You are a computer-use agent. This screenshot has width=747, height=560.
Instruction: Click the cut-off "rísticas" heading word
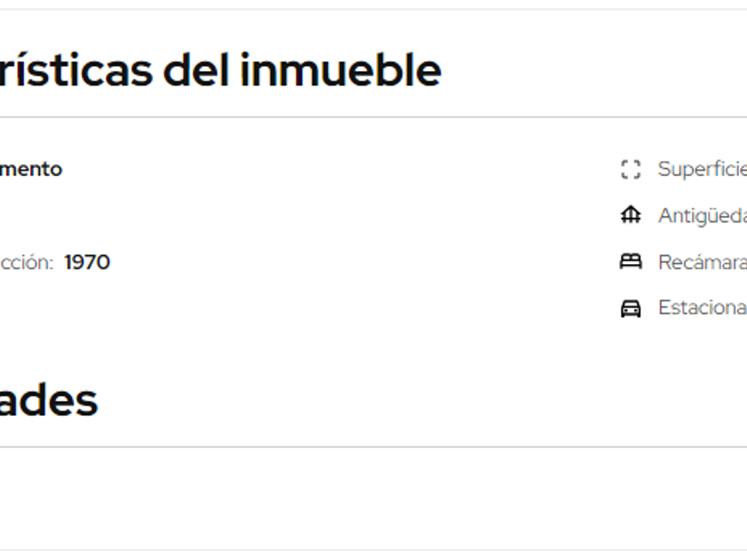point(76,70)
